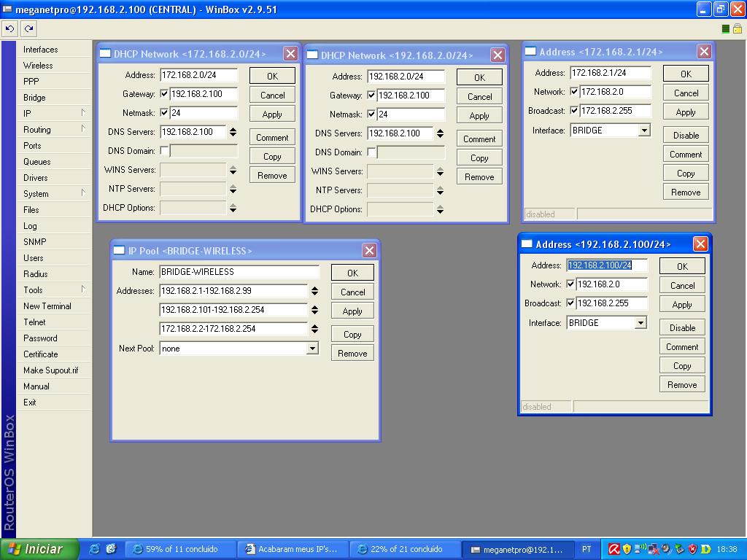Toggle Broadcast checkbox in Address 172.168.2.1/24
The width and height of the screenshot is (747, 560).
(574, 111)
